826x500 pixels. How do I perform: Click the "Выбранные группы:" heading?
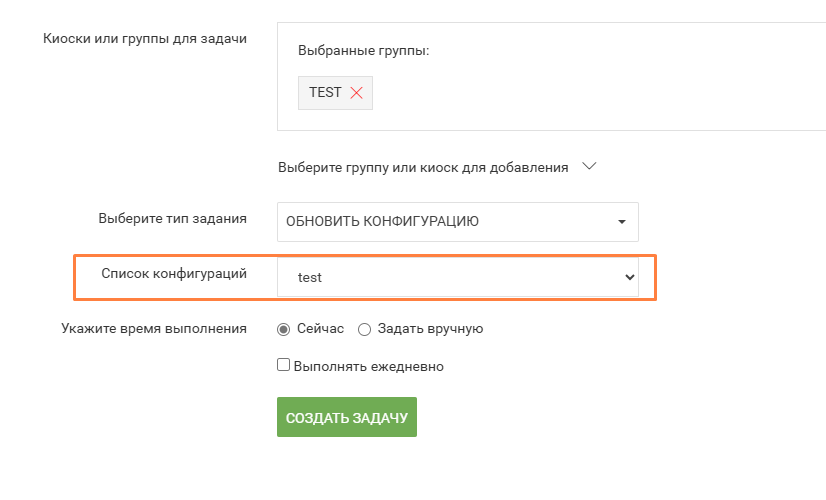[363, 50]
